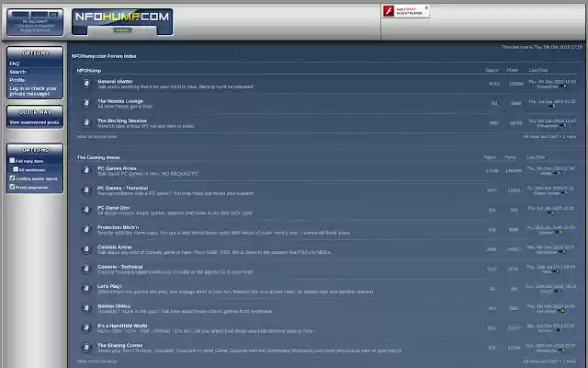Open the PC Game Dox forum
This screenshot has height=368, width=588.
coord(113,208)
